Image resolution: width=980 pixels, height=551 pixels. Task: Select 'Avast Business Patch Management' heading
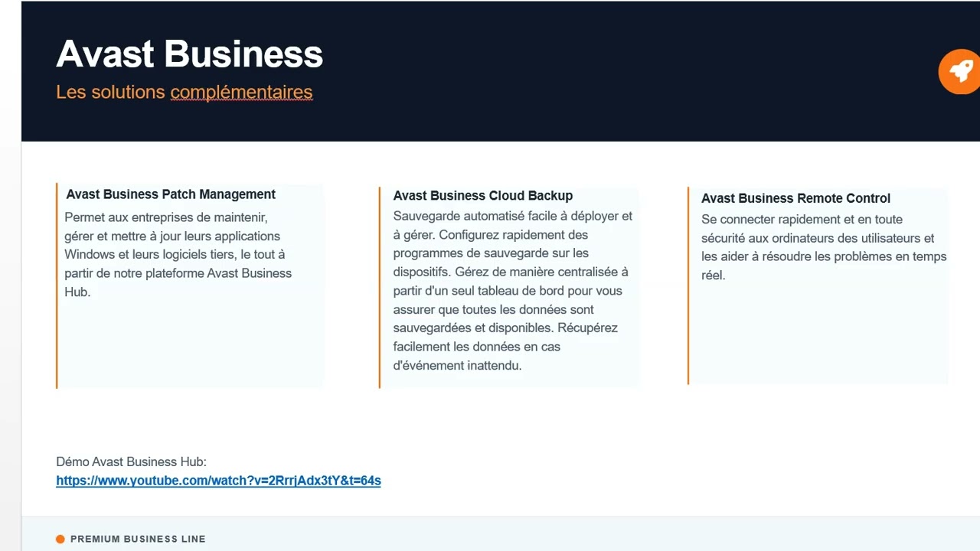click(171, 194)
